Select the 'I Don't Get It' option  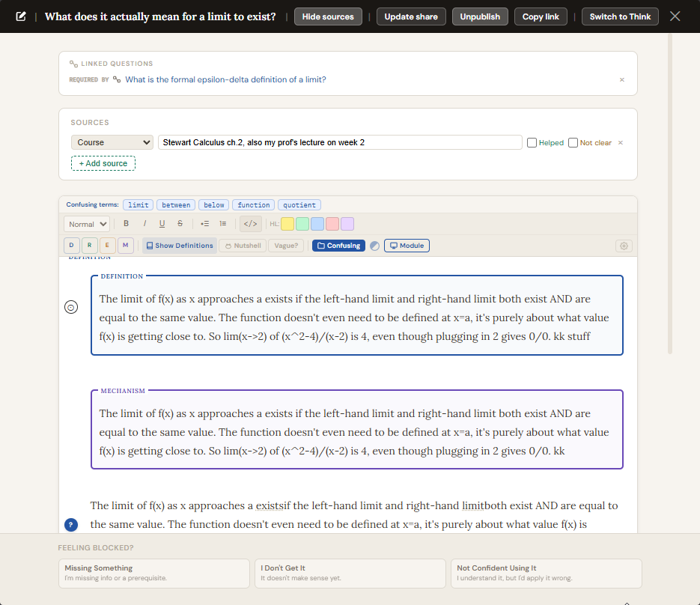pos(350,573)
